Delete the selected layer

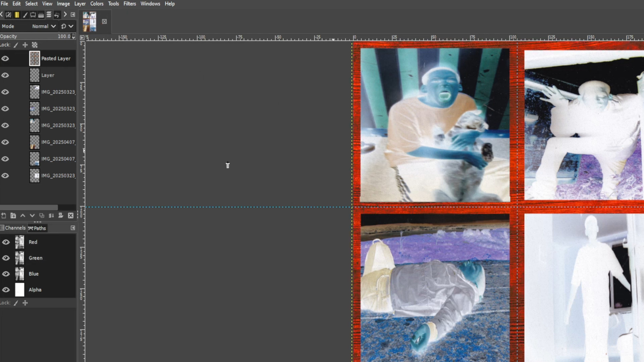[x=70, y=216]
